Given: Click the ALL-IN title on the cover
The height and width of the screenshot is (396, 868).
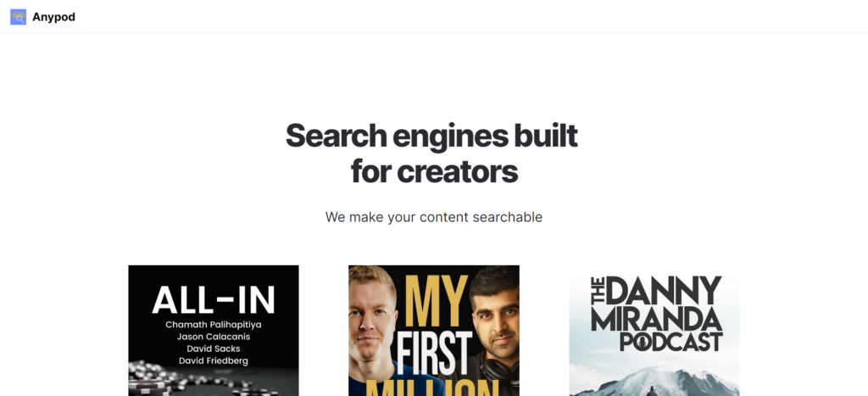Looking at the screenshot, I should (x=214, y=300).
